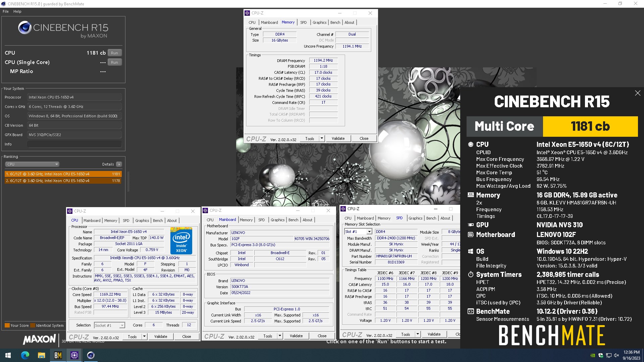Open Memory tab in SPD CPU-Z window

(384, 218)
